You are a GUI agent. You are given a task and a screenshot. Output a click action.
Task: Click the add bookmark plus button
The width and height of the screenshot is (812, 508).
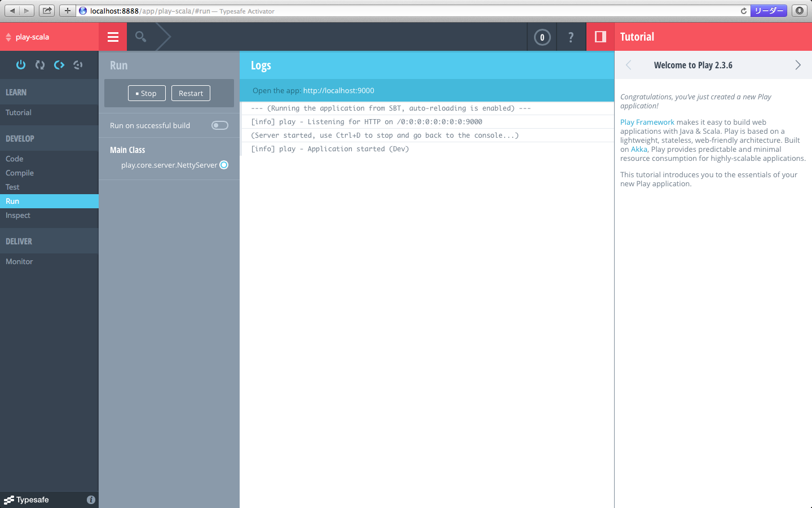(67, 11)
